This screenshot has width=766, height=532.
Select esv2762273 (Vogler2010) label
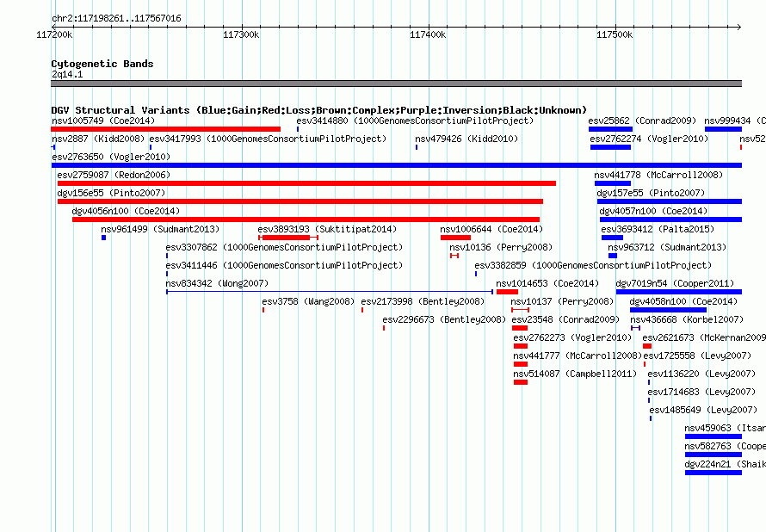(x=572, y=337)
